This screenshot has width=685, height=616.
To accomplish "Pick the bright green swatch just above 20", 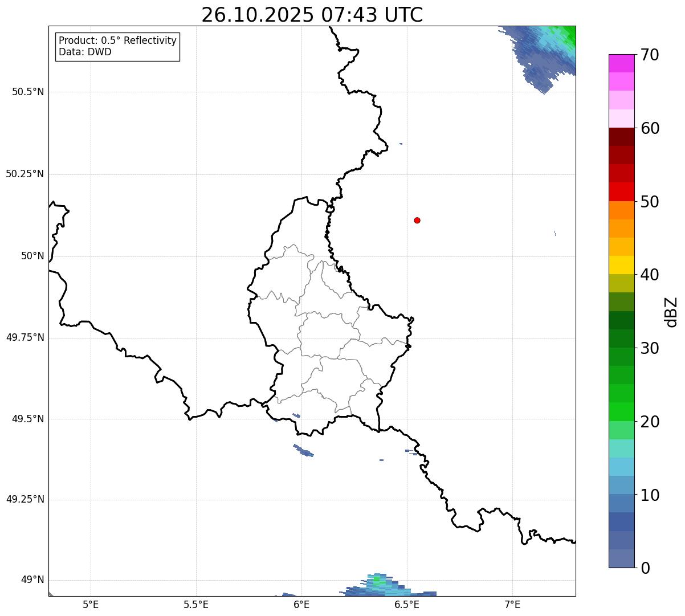I will [621, 411].
